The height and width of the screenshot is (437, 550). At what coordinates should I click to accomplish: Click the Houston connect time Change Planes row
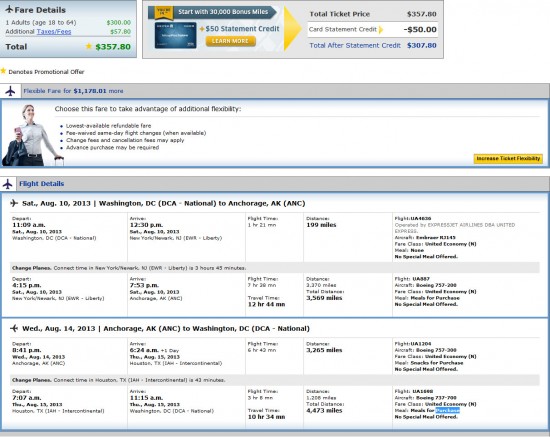coord(275,380)
